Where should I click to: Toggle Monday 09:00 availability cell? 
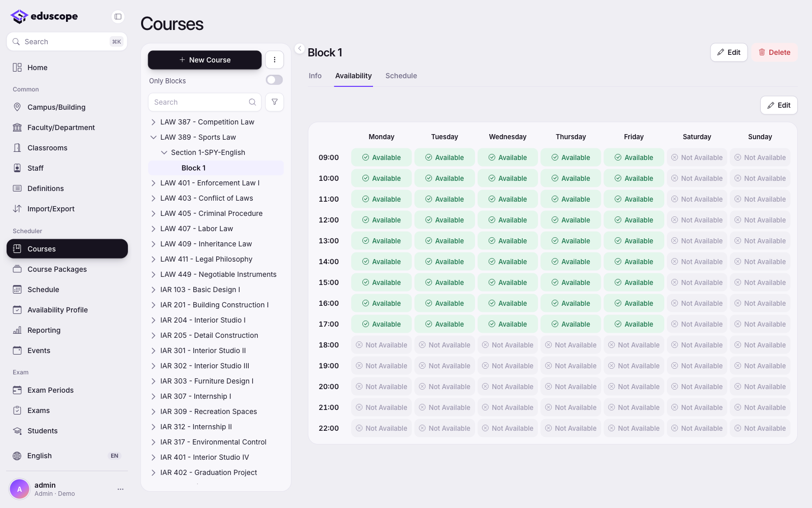click(382, 157)
